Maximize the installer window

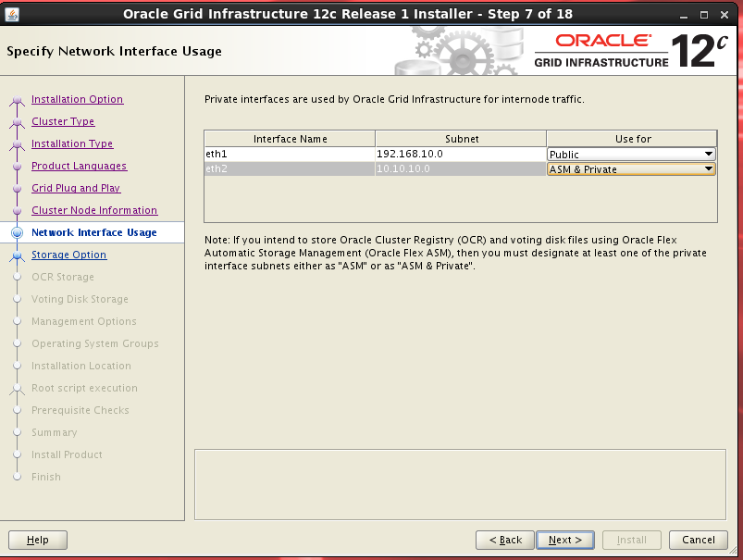(x=703, y=15)
